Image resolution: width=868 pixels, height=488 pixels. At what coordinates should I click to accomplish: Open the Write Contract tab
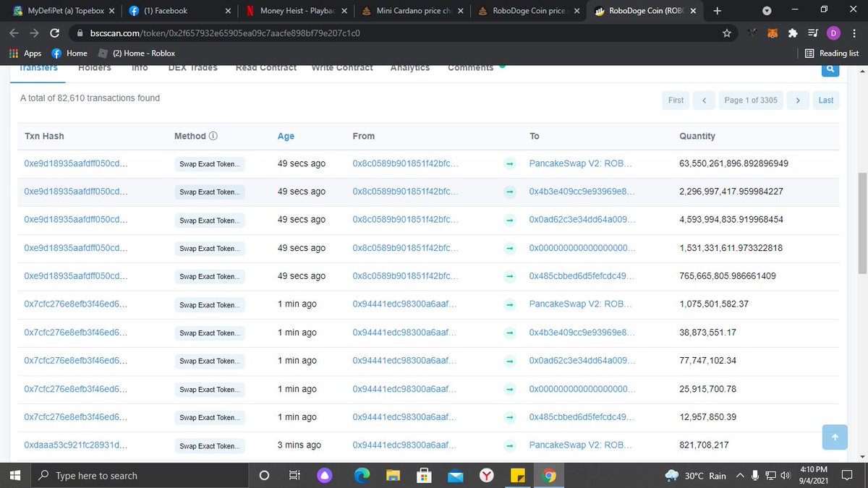(342, 68)
